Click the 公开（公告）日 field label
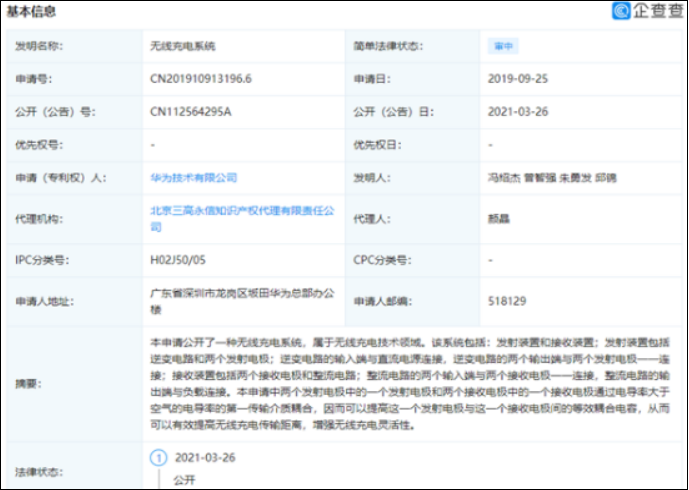The image size is (689, 490). point(394,112)
